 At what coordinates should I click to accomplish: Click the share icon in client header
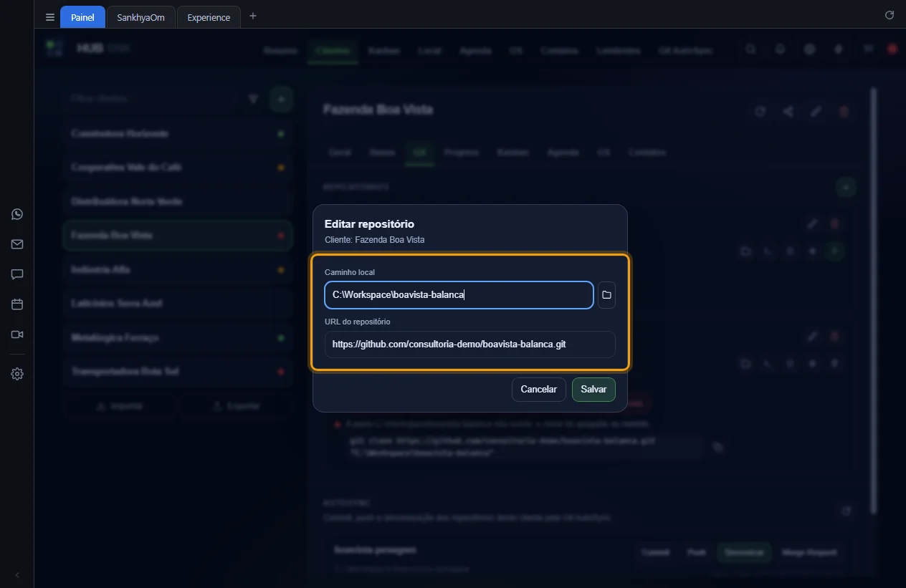(788, 112)
